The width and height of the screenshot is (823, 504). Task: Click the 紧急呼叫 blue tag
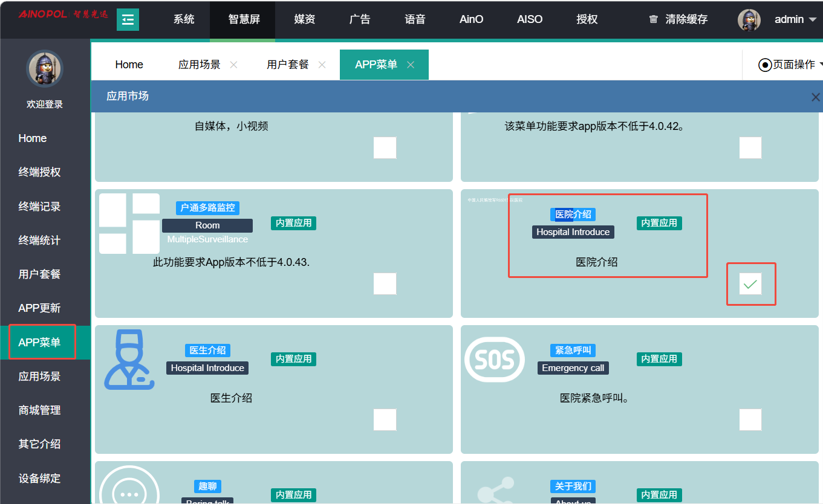click(573, 351)
